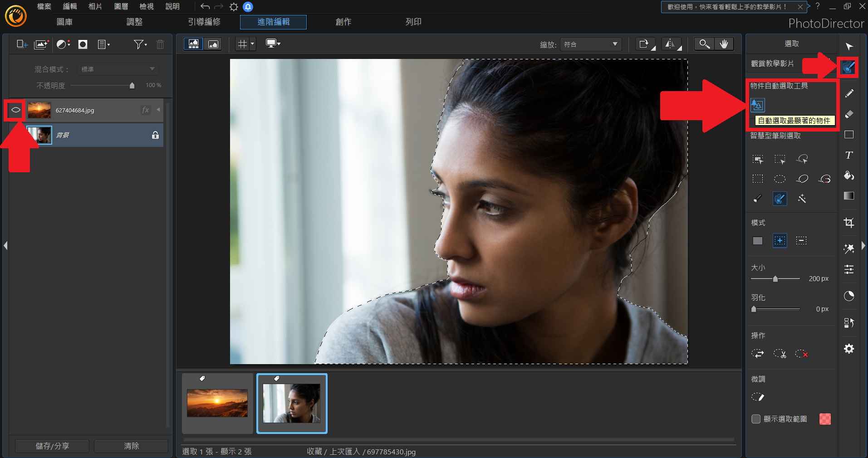Unlock the 背景 layer lock

(x=155, y=135)
